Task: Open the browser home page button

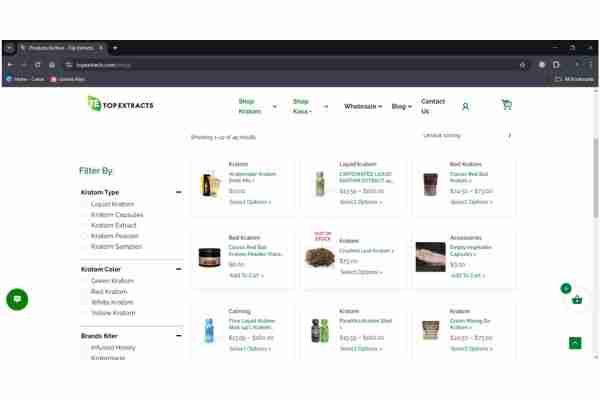Action: 52,65
